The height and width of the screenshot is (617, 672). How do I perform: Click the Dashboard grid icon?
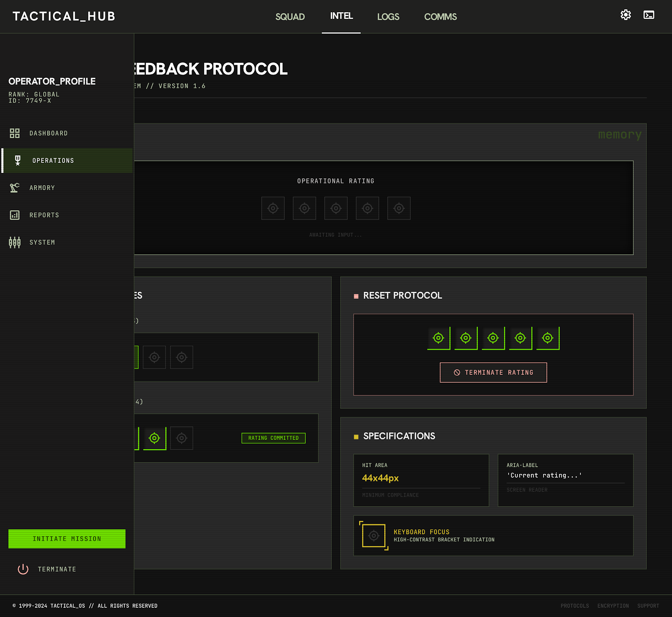click(15, 133)
